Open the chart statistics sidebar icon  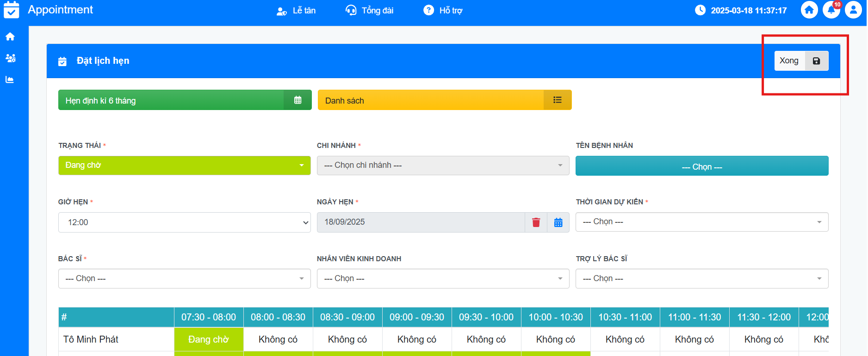point(10,80)
